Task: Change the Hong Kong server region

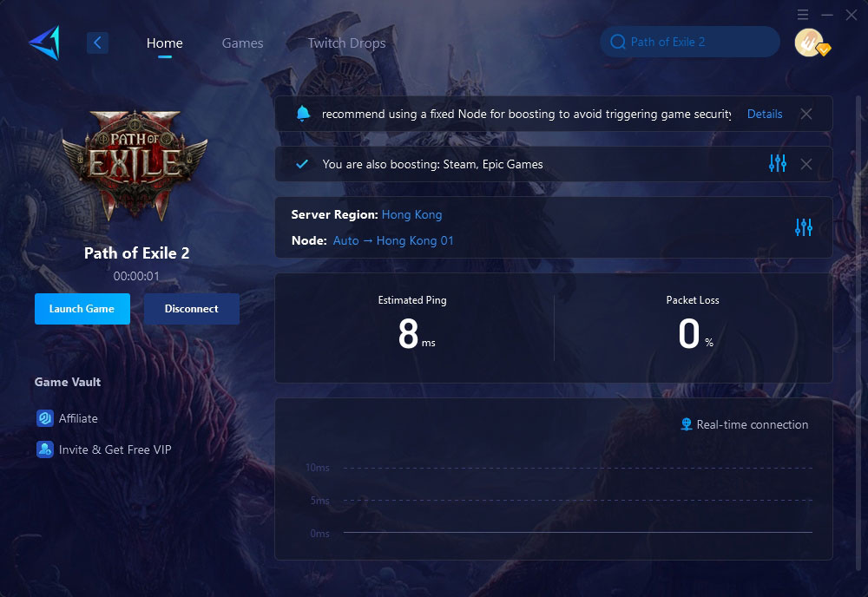Action: coord(411,214)
